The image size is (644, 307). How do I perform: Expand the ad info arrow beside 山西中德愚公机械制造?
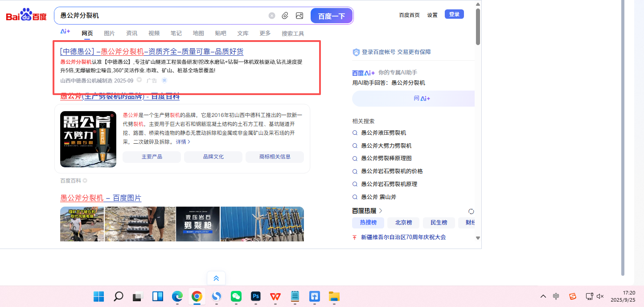click(x=139, y=80)
